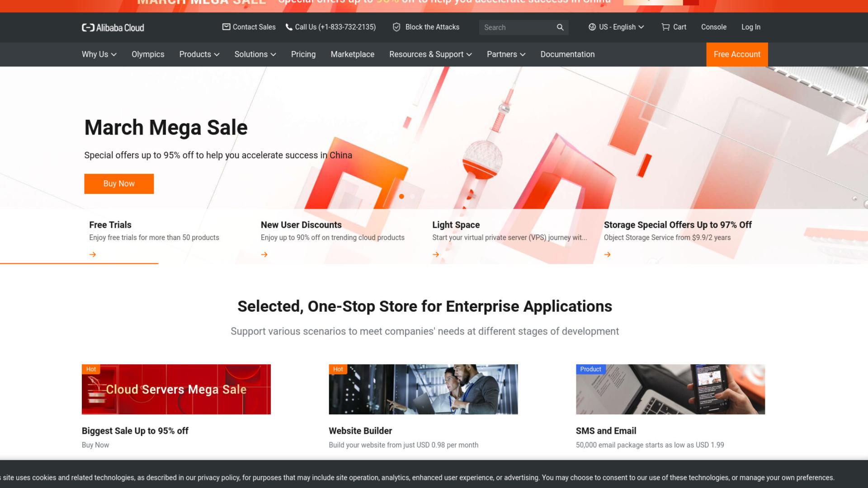Open the Website Builder image card

(423, 389)
